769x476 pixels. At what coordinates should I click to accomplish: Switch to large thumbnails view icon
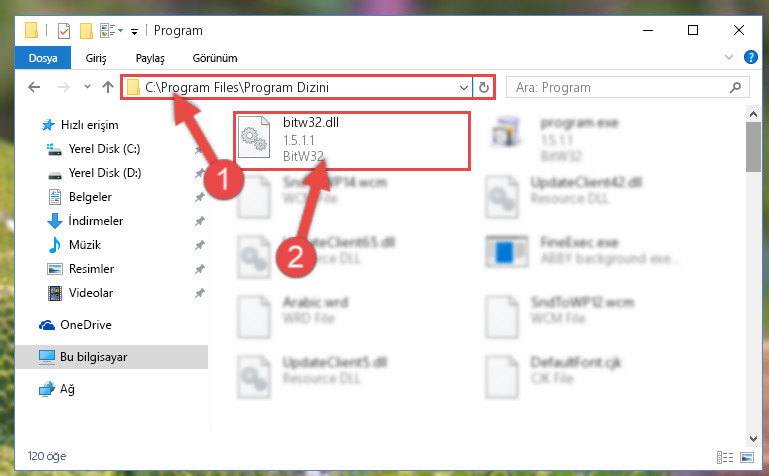[747, 457]
